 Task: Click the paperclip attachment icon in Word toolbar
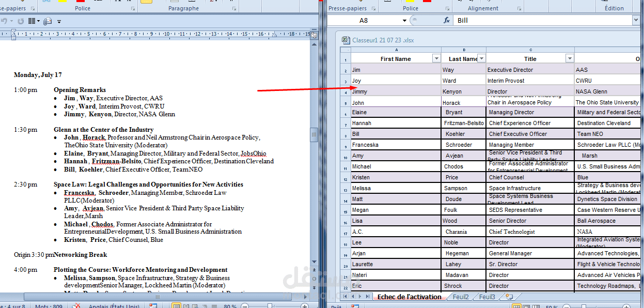pyautogui.click(x=48, y=21)
